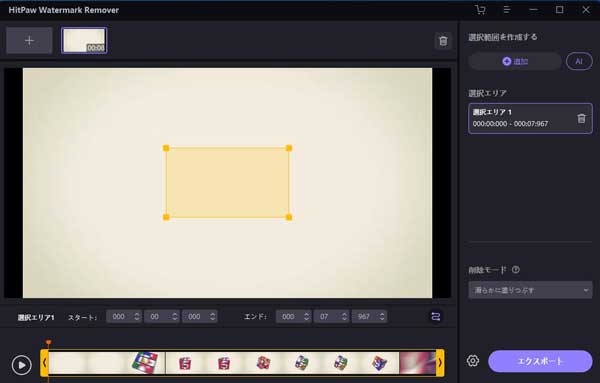Adjust start milliseconds stepper arrows
The width and height of the screenshot is (600, 383).
point(213,316)
